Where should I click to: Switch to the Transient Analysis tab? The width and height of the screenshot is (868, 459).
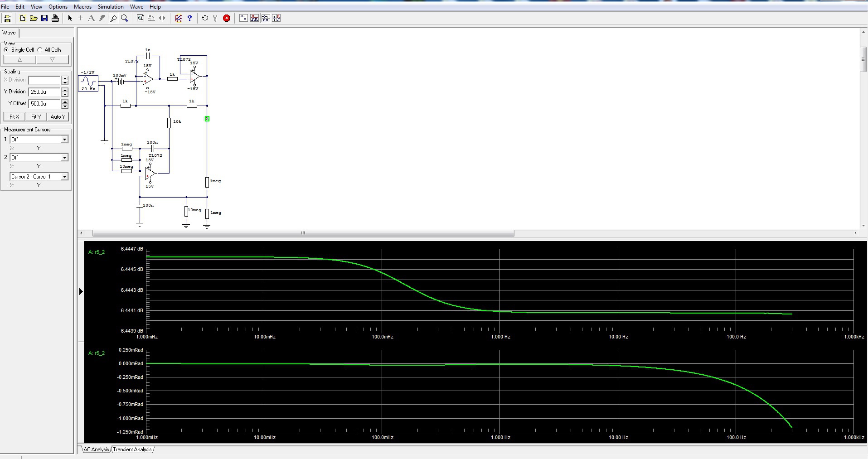click(x=132, y=449)
